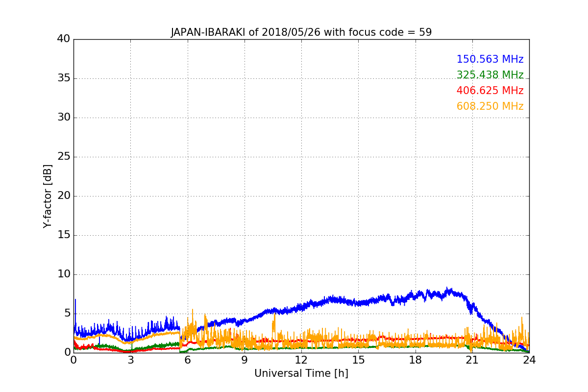Click the x-axis tick label 9

click(245, 360)
